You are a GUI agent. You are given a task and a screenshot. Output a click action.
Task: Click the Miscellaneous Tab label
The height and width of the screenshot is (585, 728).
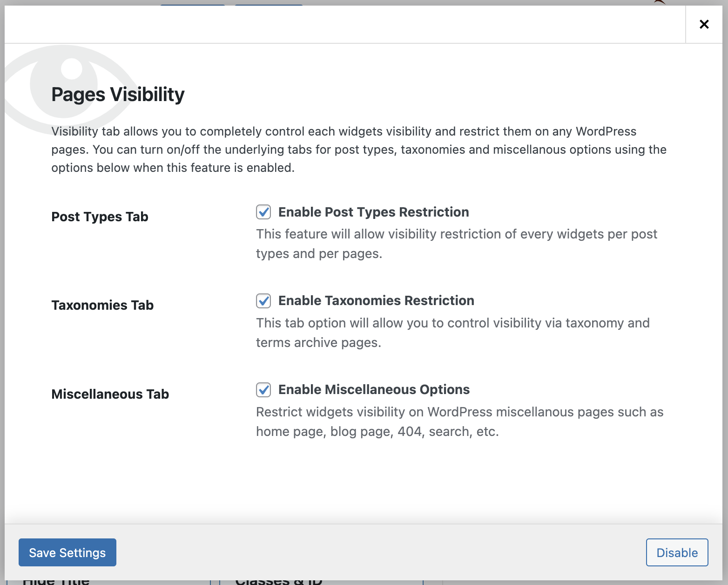110,394
